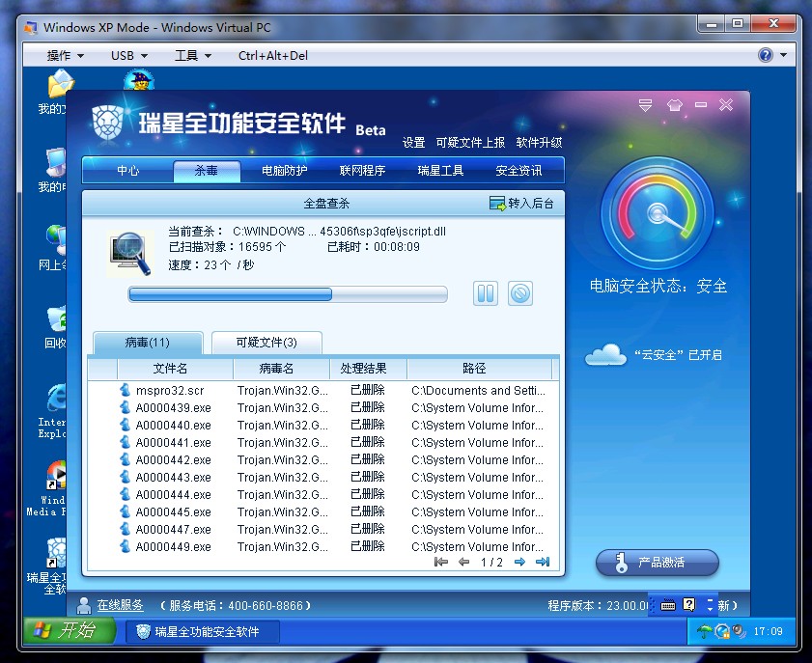Click the Rising lion shield logo
The image size is (812, 663).
coord(108,124)
